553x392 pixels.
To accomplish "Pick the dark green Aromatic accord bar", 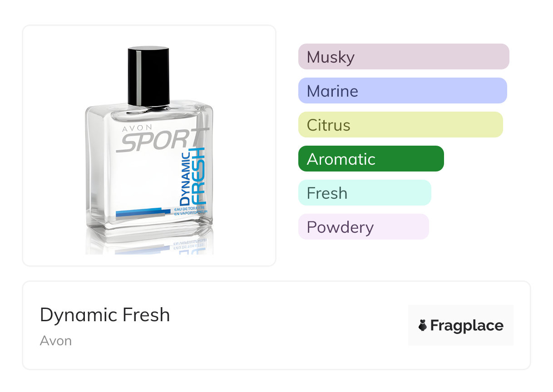I will click(370, 159).
